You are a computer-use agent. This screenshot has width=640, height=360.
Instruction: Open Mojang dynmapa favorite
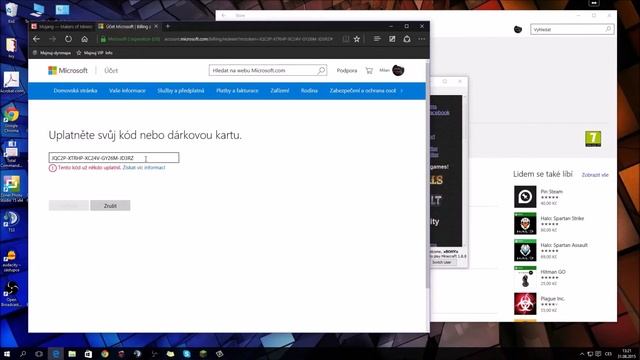[52, 53]
